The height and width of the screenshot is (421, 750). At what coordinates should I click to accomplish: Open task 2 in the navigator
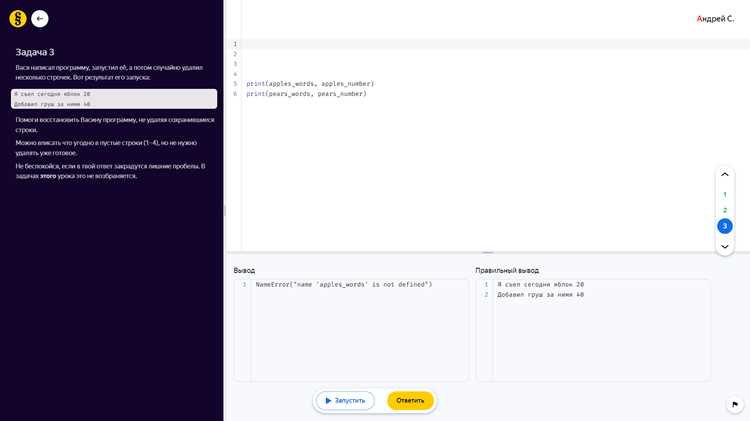click(x=725, y=210)
